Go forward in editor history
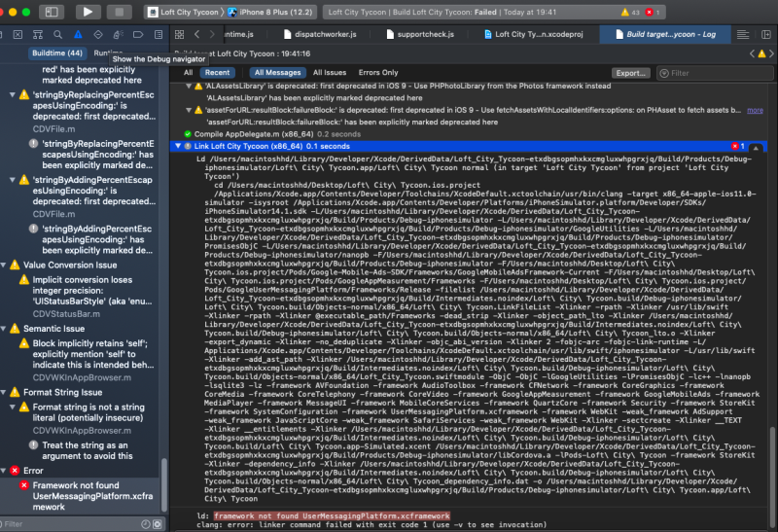Screen dimensions: 778x532 tap(212, 34)
